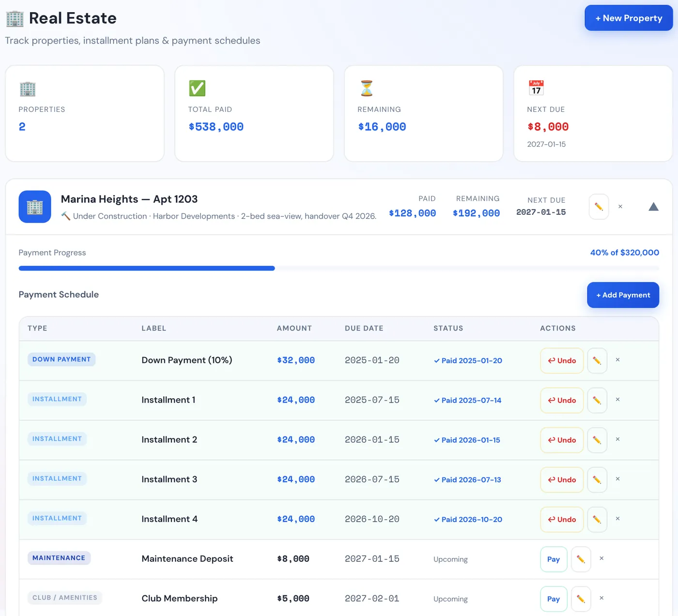Image resolution: width=678 pixels, height=616 pixels.
Task: Delete the Maintenance Deposit payment
Action: [601, 558]
